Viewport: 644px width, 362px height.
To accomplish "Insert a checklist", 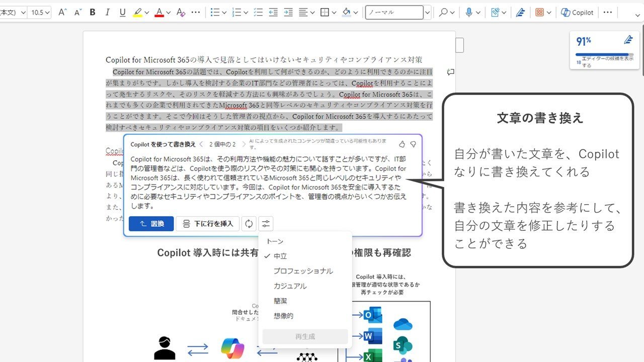I will pyautogui.click(x=259, y=12).
